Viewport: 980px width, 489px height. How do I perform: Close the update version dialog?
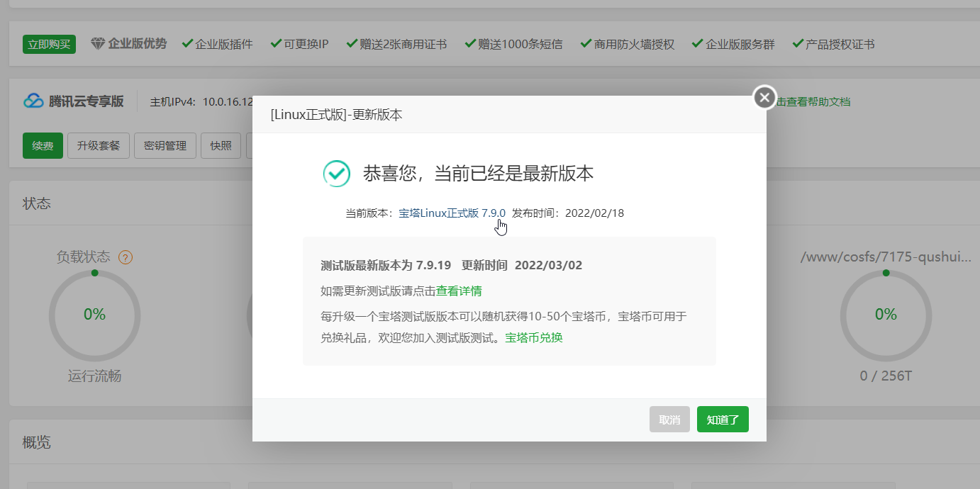click(x=764, y=97)
